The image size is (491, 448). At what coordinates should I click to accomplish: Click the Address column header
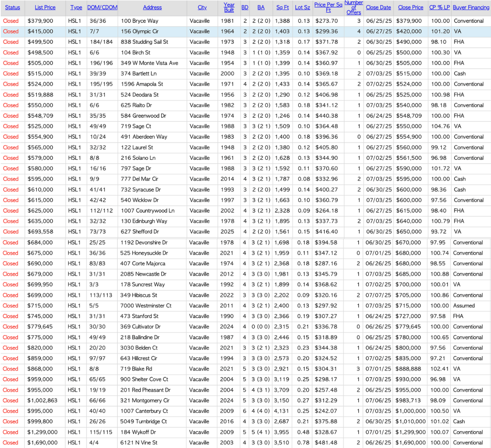(x=152, y=7)
